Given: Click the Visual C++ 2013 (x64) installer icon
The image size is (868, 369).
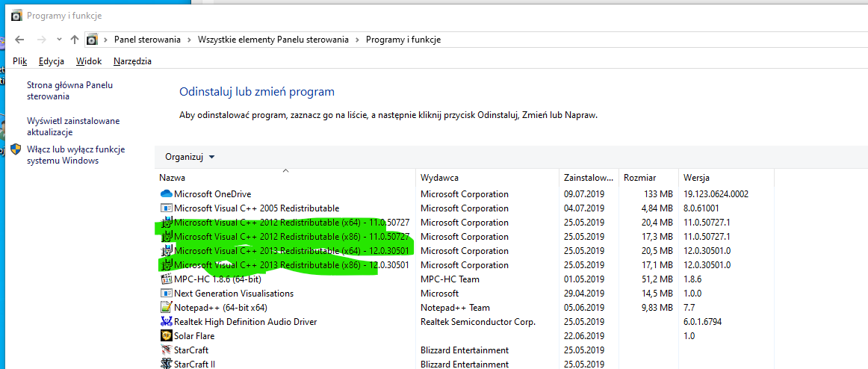Looking at the screenshot, I should pos(166,251).
